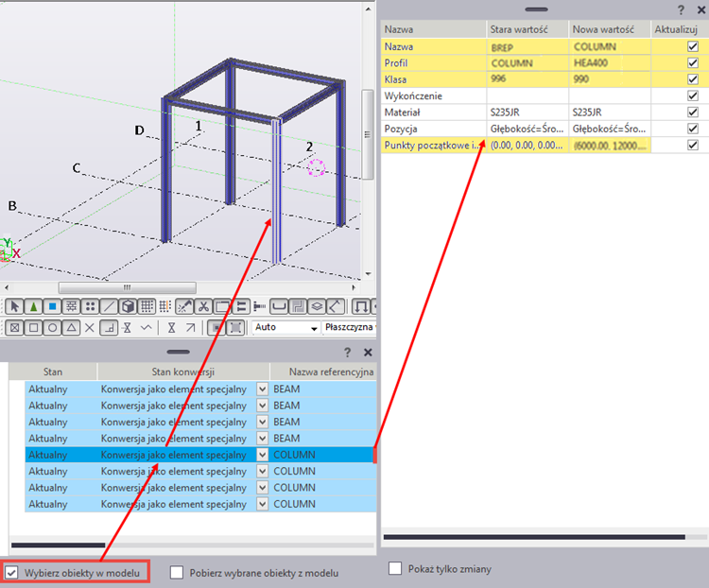Click the green cone icon in toolbar
709x588 pixels.
33,306
